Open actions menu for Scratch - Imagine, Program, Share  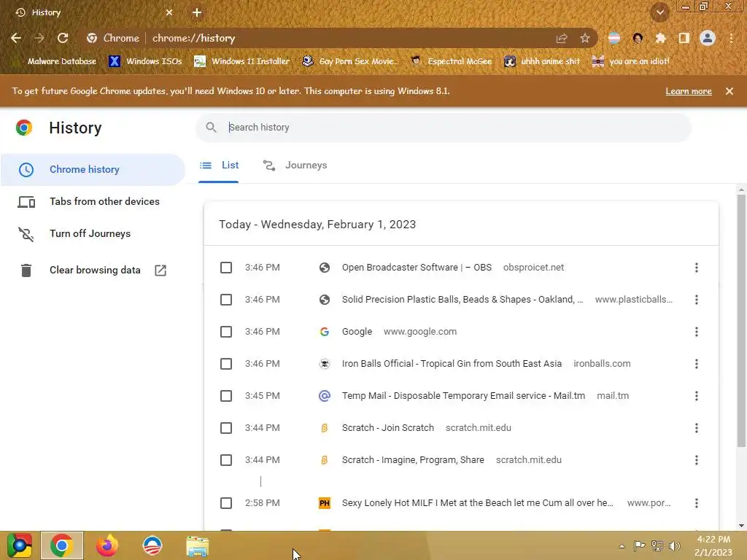point(697,460)
